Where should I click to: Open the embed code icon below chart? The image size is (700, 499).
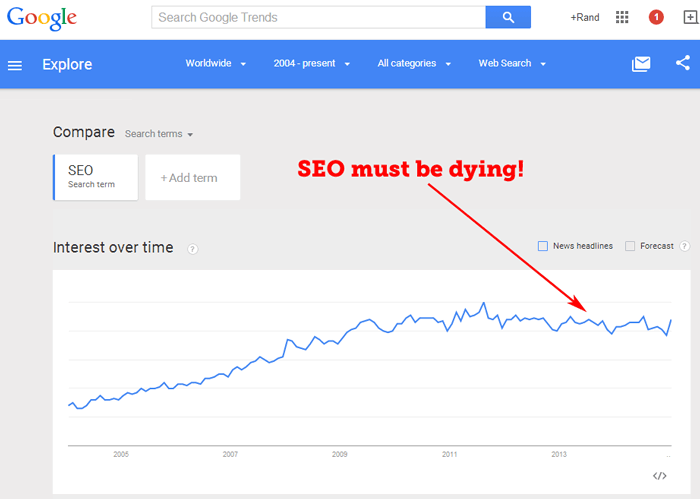[x=659, y=476]
